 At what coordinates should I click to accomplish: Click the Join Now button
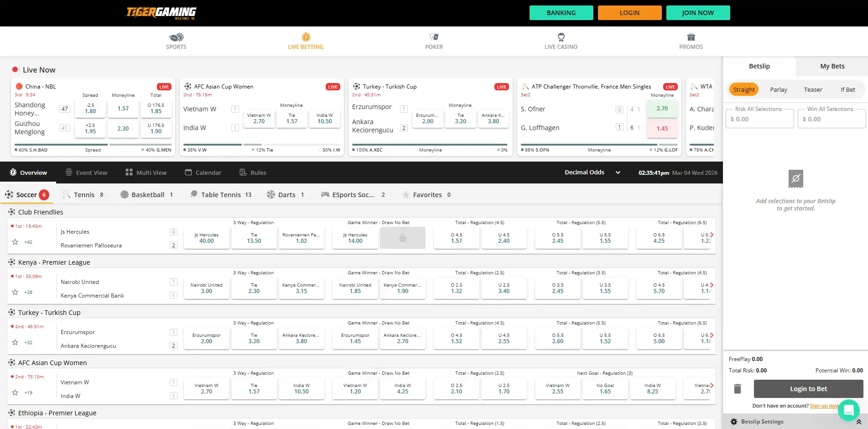pyautogui.click(x=698, y=13)
